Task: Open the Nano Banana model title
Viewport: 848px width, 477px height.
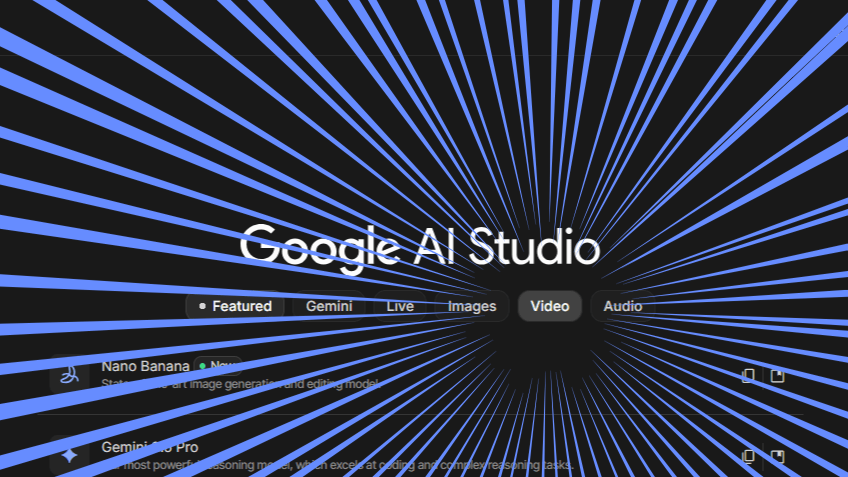Action: point(145,366)
